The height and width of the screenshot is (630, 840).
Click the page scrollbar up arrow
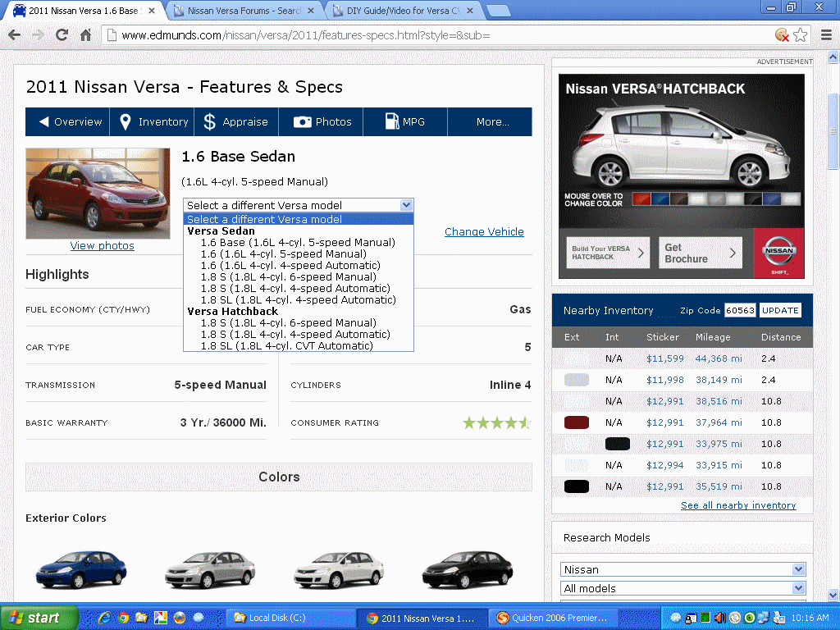[833, 57]
